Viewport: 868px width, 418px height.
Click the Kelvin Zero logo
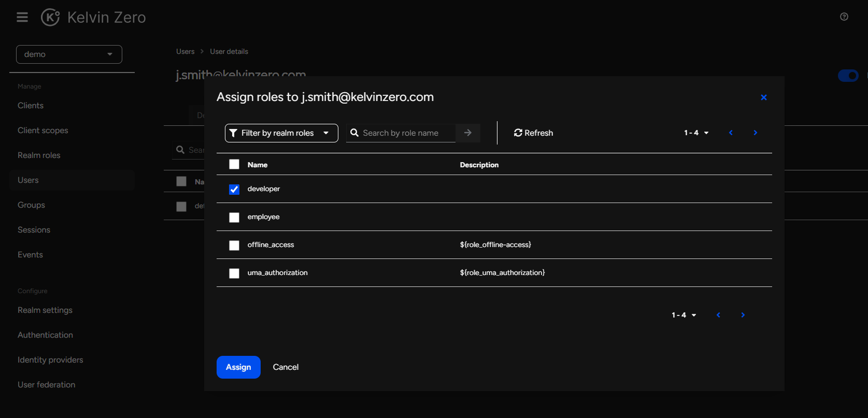pos(94,18)
